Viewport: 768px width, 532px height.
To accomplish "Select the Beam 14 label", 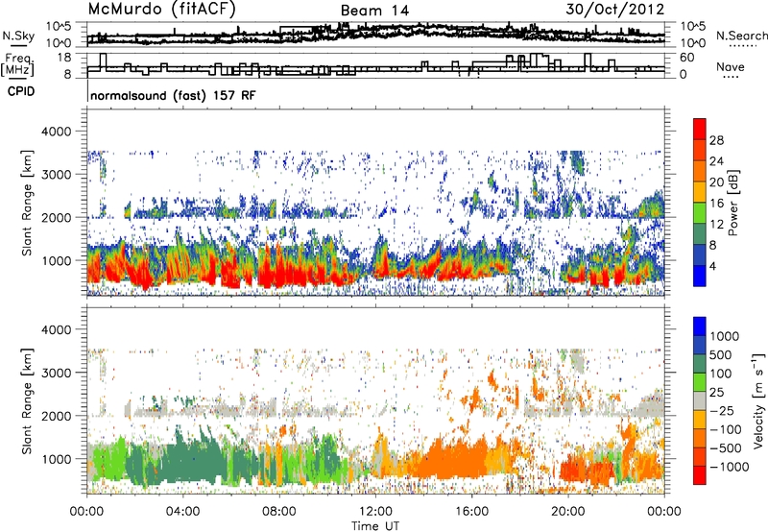I will [x=374, y=11].
